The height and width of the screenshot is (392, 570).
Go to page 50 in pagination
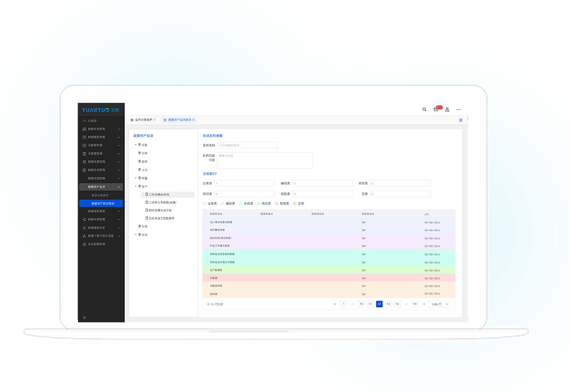pos(361,304)
